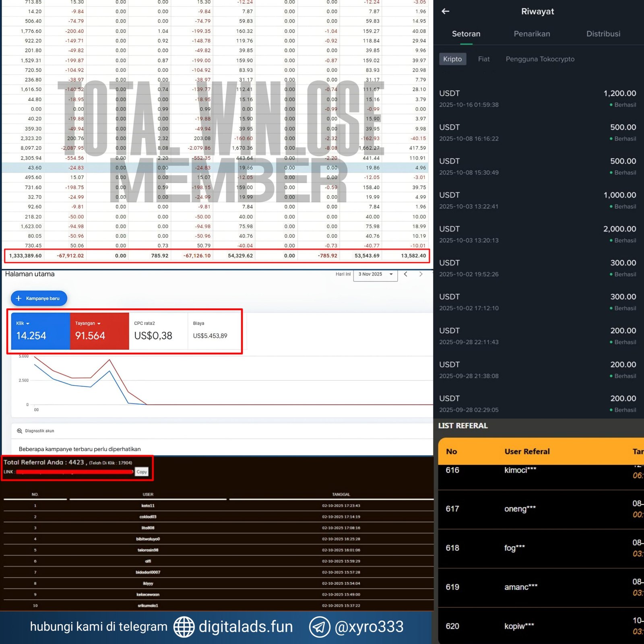The height and width of the screenshot is (644, 644).
Task: Open the 3 Nov 2025 date dropdown
Action: pyautogui.click(x=375, y=274)
